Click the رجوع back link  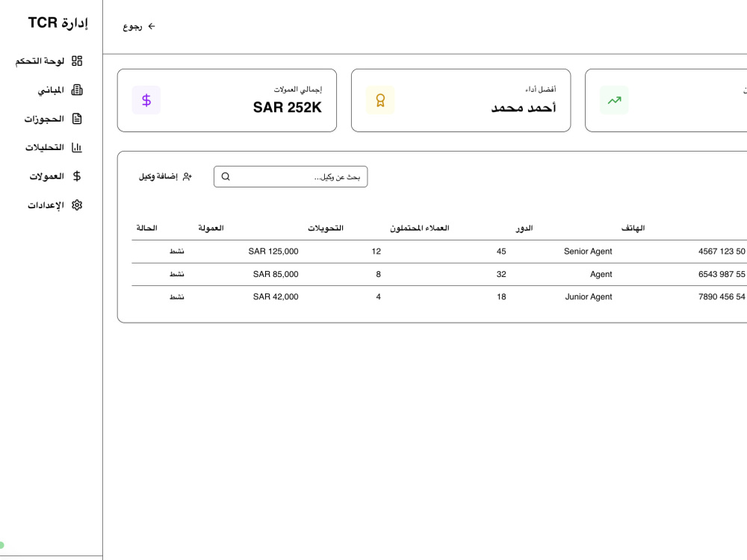[x=139, y=26]
